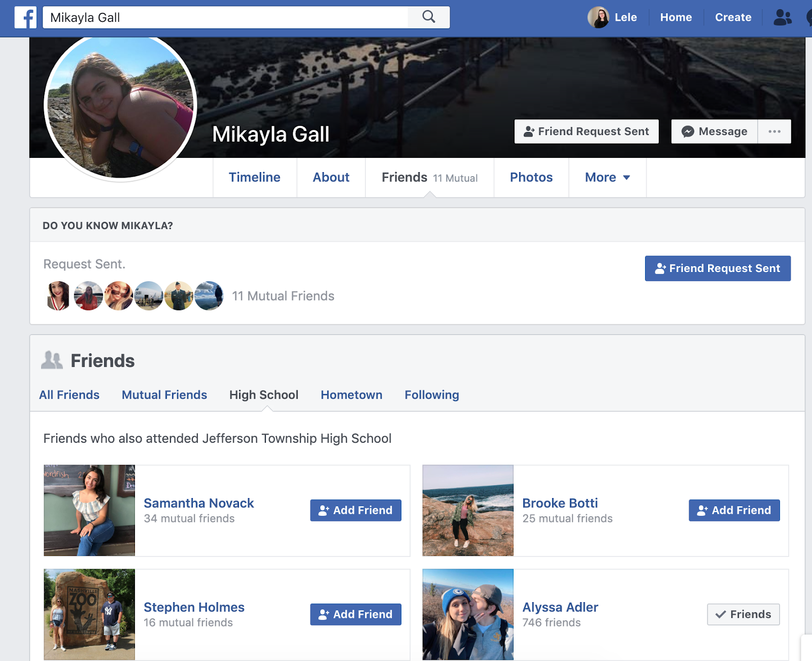The height and width of the screenshot is (661, 812).
Task: Click Samantha Novack's photo thumbnail
Action: tap(89, 510)
